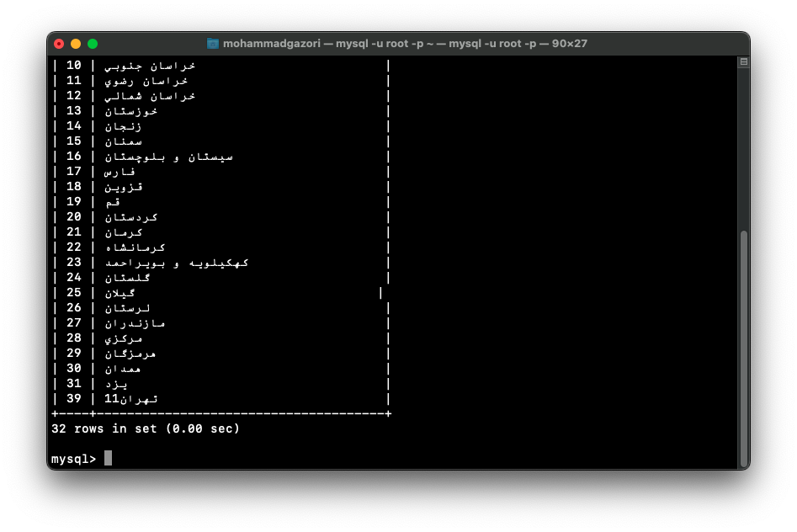Click the name value in row 39
Viewport: 797px width, 532px height.
click(x=131, y=399)
